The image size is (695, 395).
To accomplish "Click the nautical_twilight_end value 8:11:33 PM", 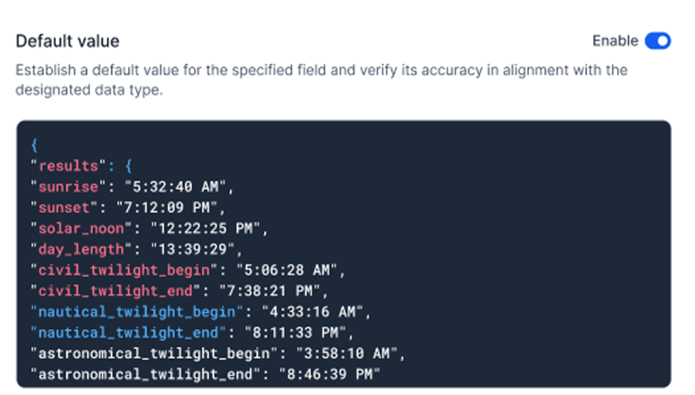I will click(x=296, y=332).
